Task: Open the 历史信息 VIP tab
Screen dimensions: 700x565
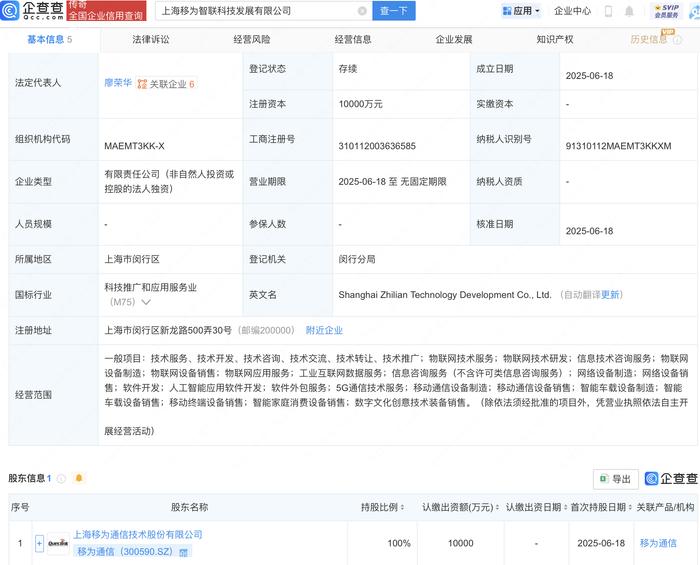Action: [649, 39]
